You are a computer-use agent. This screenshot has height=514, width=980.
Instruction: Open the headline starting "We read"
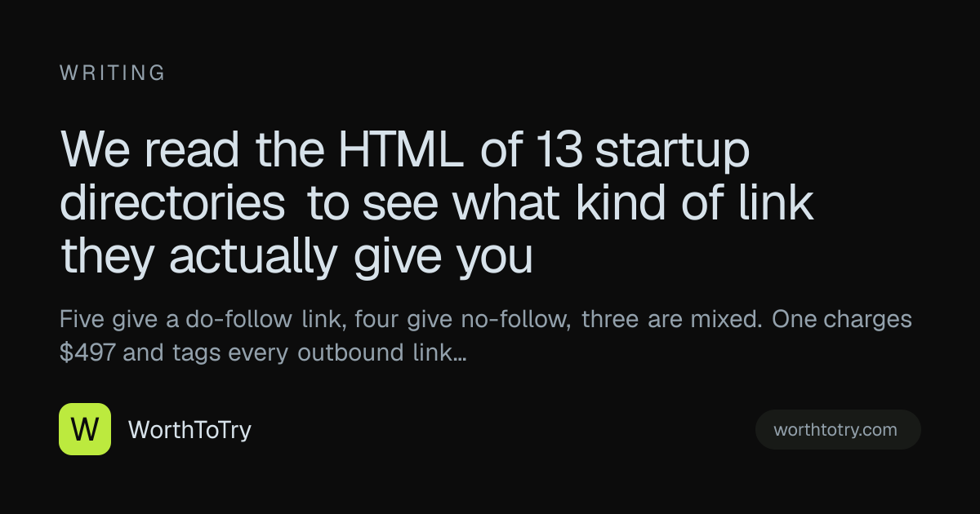[x=437, y=204]
